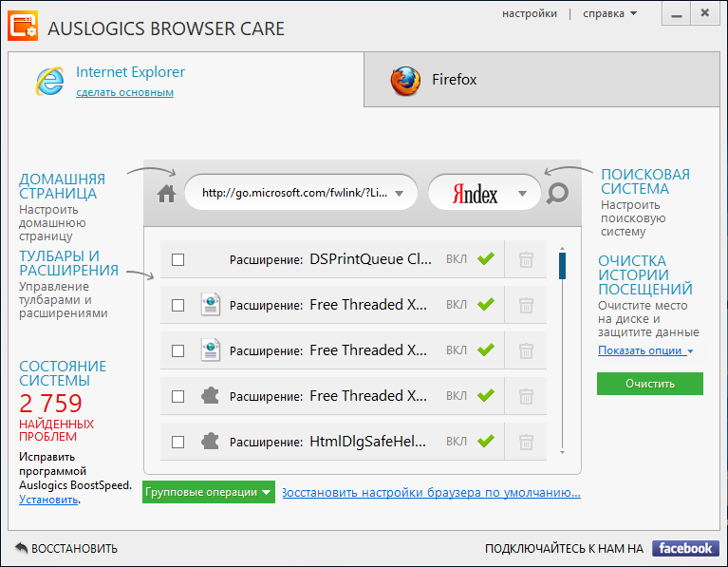Screen dimensions: 728x567
Task: Select the HtmlDlgSafeHel... extension name
Action: [367, 441]
